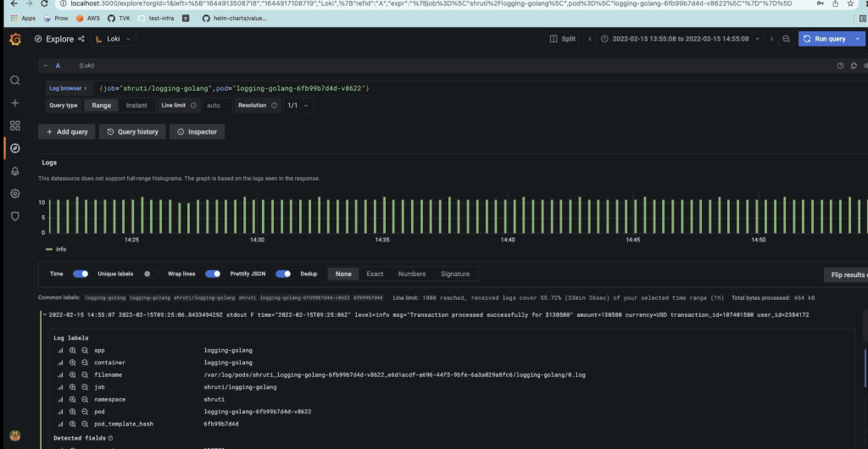This screenshot has height=449, width=868.
Task: Open the Resolution 1/1 dropdown
Action: coord(298,105)
